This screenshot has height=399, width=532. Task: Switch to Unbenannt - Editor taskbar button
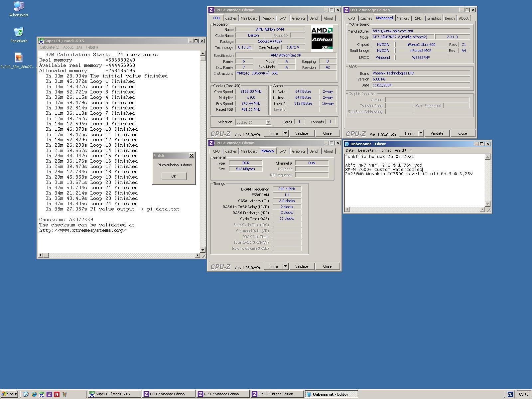click(331, 394)
